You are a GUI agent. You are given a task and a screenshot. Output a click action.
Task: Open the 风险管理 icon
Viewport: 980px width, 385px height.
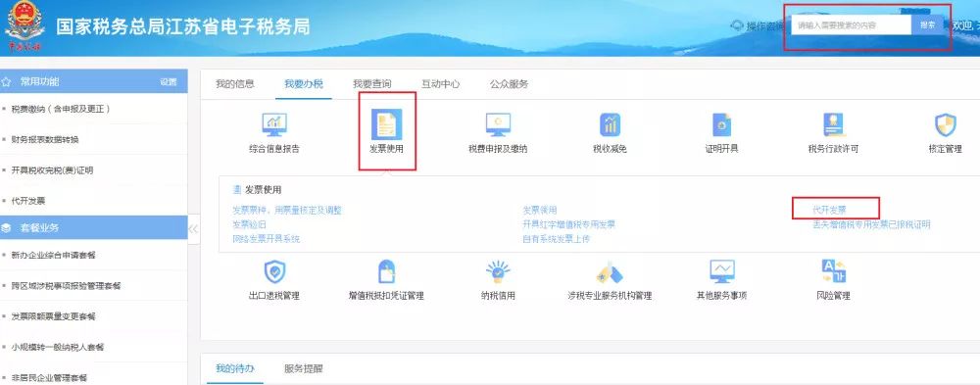point(833,272)
